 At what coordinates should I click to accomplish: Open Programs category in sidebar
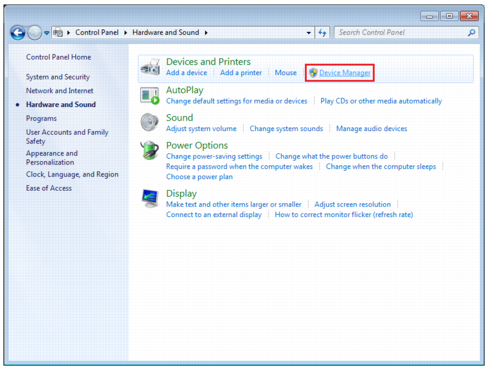[x=41, y=118]
